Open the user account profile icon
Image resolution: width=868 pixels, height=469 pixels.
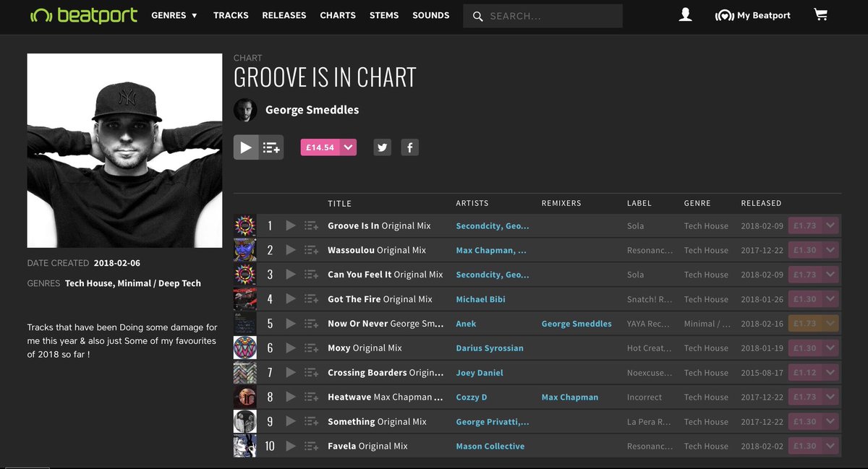point(685,14)
